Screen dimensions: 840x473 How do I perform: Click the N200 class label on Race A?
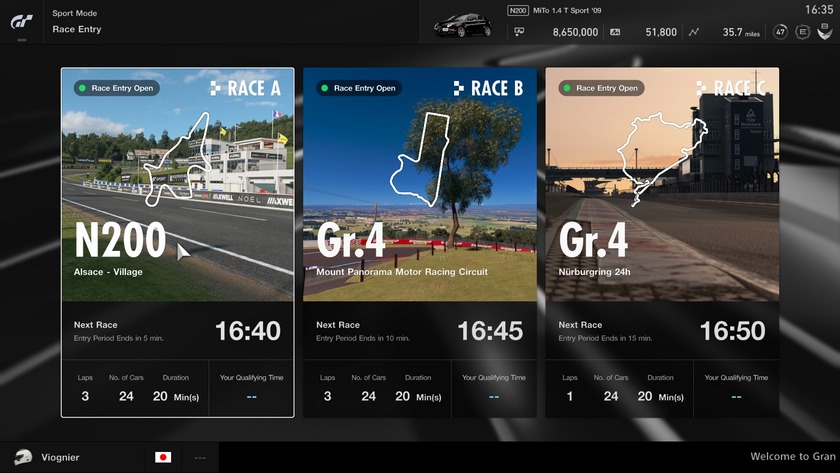120,240
